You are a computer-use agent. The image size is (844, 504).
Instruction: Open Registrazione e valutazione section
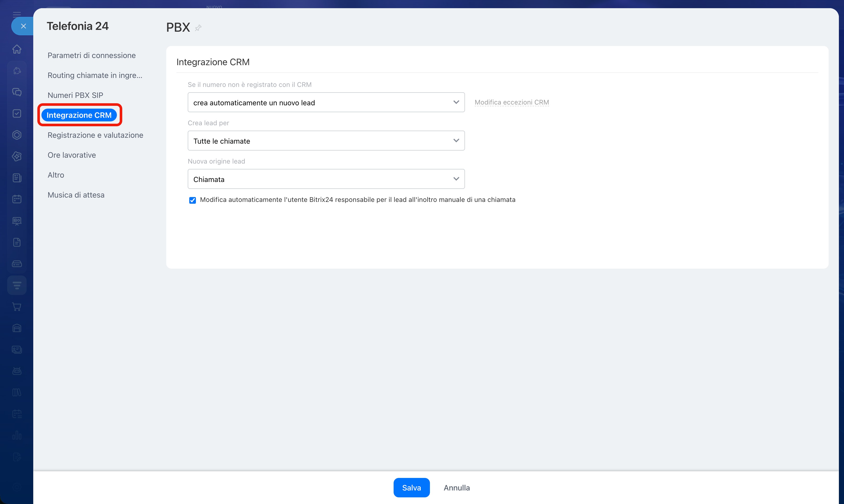pyautogui.click(x=95, y=135)
